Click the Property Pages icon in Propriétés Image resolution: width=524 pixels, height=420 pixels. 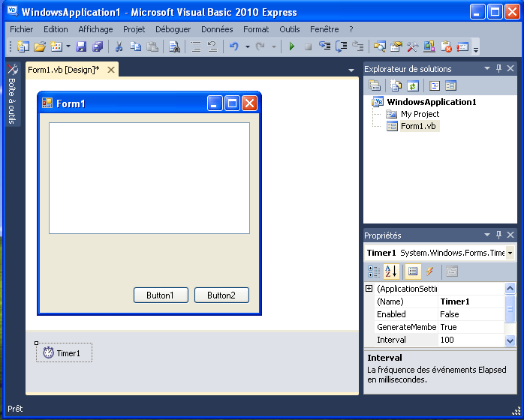(452, 271)
